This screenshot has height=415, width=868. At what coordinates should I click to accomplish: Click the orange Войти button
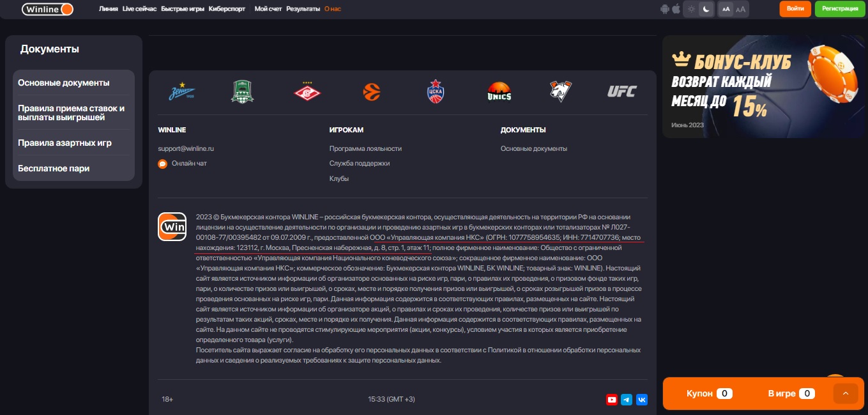click(795, 9)
